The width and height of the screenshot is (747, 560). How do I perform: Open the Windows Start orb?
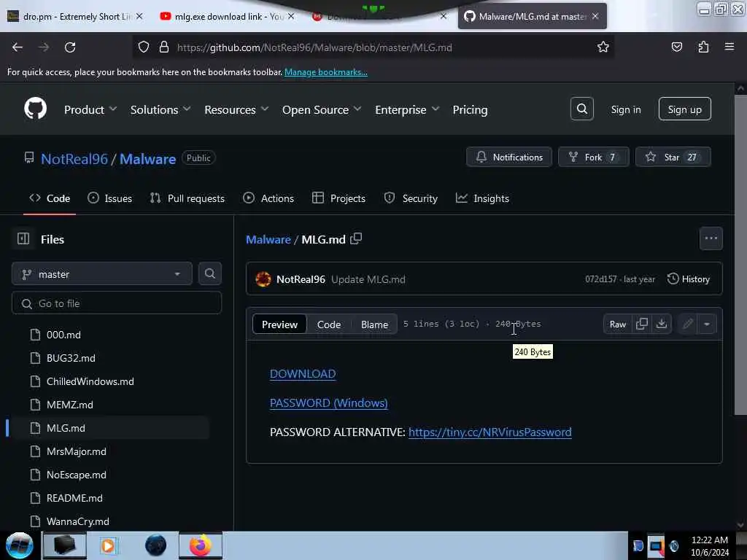[20, 545]
